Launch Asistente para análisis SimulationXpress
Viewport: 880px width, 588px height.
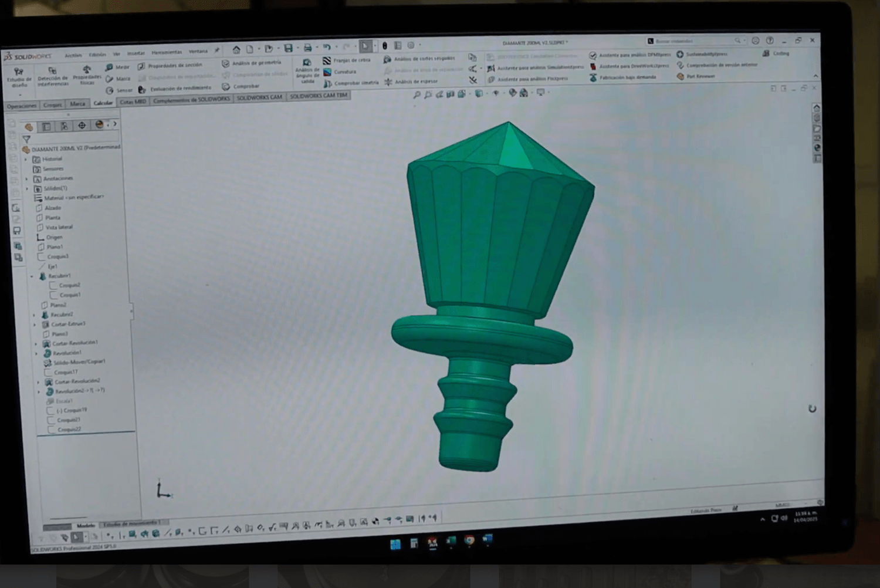pos(536,67)
